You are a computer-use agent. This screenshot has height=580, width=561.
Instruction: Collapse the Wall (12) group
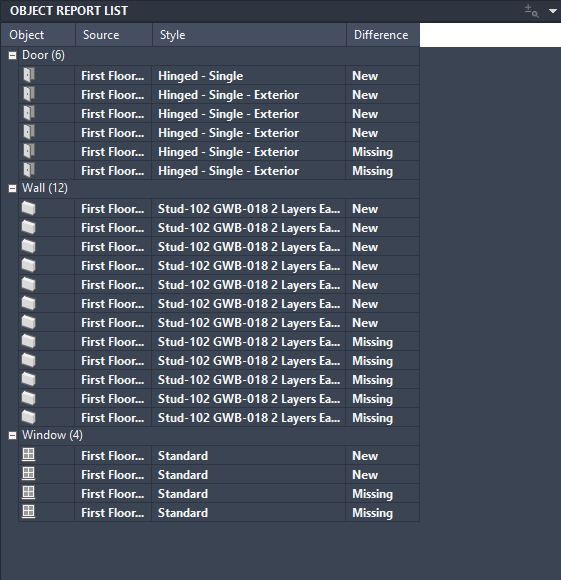[12, 189]
